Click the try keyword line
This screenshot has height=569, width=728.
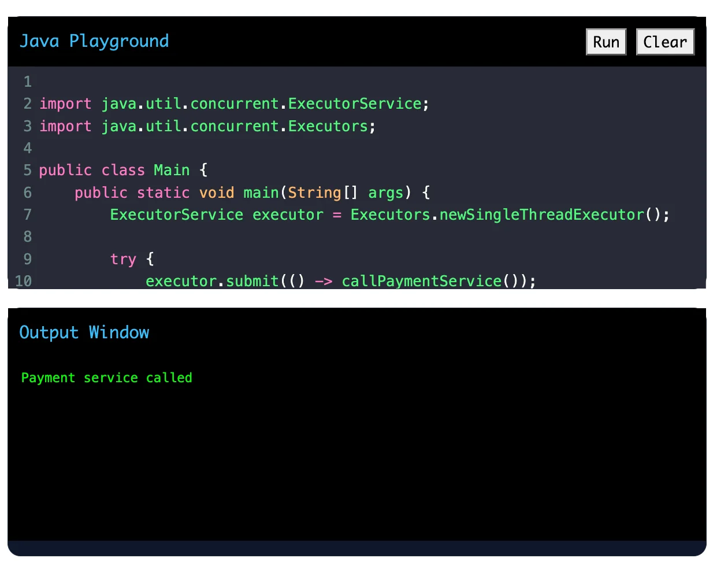132,259
